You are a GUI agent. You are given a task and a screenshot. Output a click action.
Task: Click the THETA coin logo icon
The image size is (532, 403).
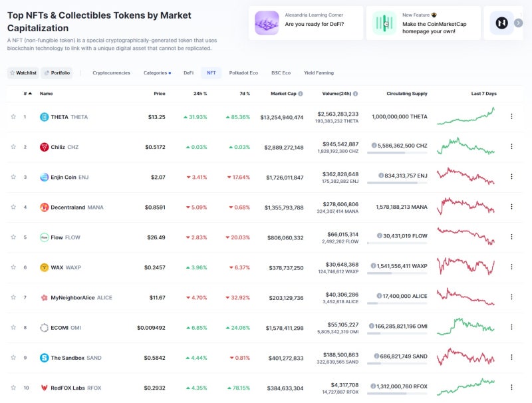point(44,117)
